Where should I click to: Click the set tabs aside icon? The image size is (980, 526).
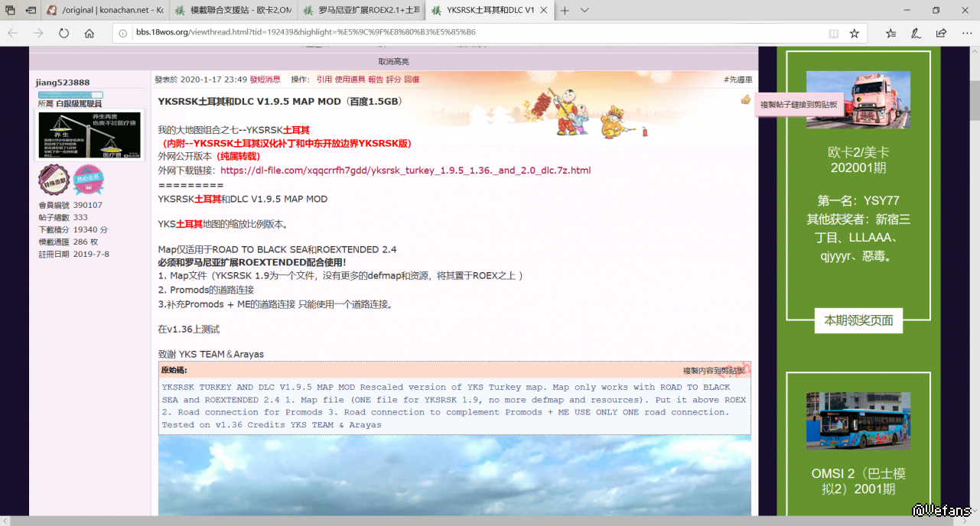(31, 10)
